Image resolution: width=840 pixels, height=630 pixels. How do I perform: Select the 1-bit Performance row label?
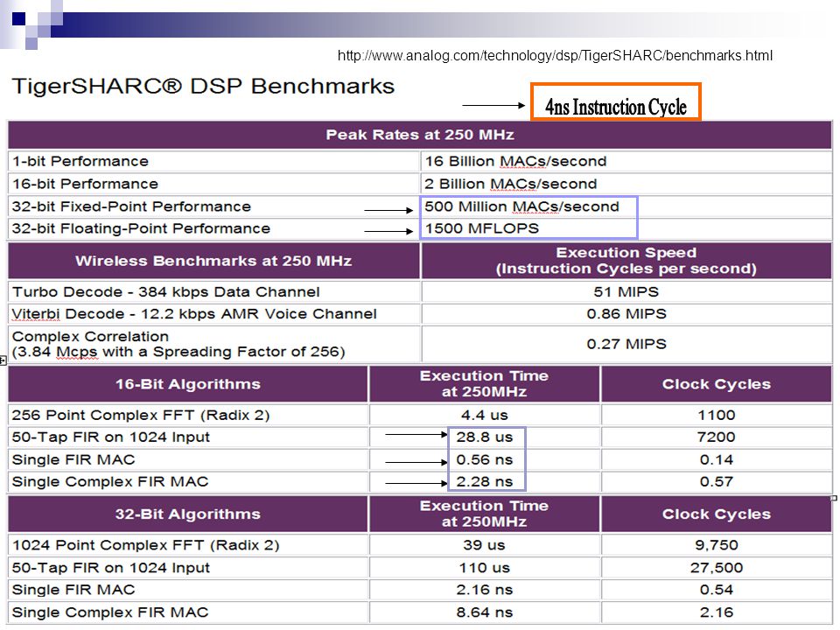point(80,161)
